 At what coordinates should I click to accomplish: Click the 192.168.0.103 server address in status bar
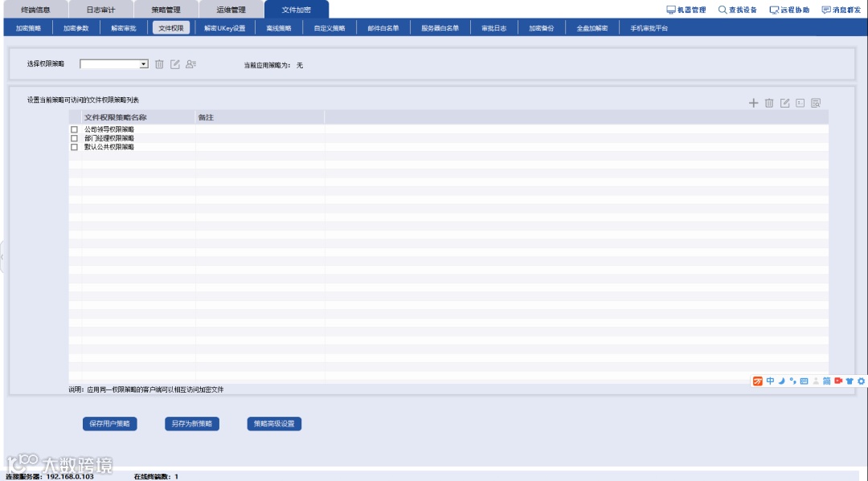[x=70, y=476]
